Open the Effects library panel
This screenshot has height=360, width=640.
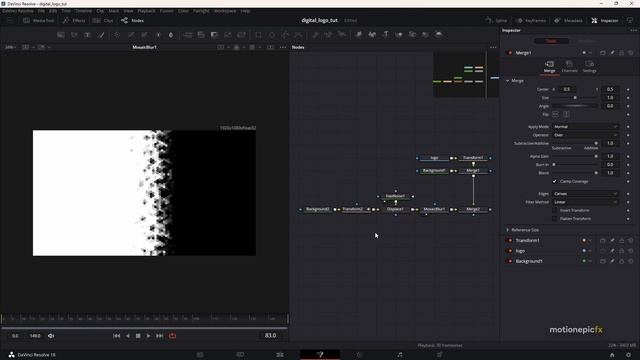[74, 20]
